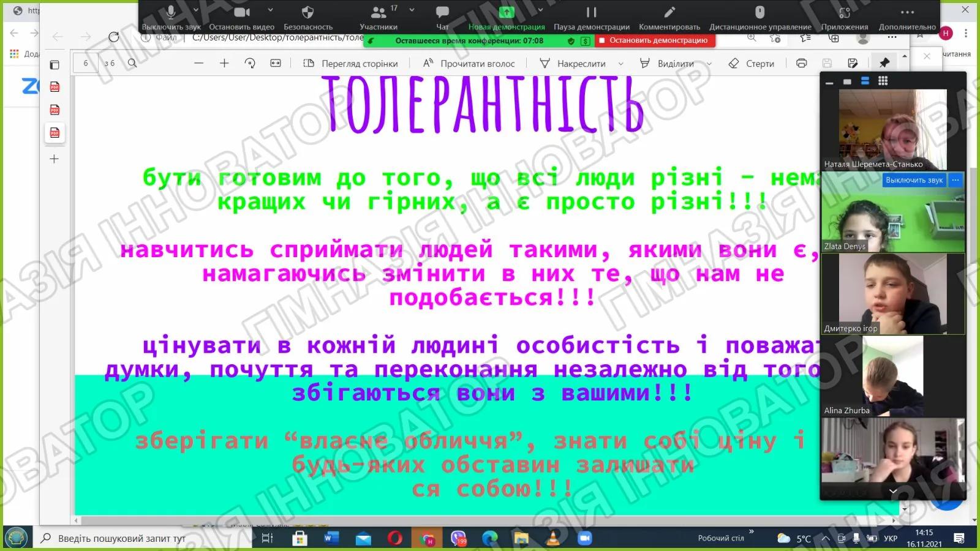Show more participants with down chevron
The width and height of the screenshot is (980, 551).
click(893, 491)
